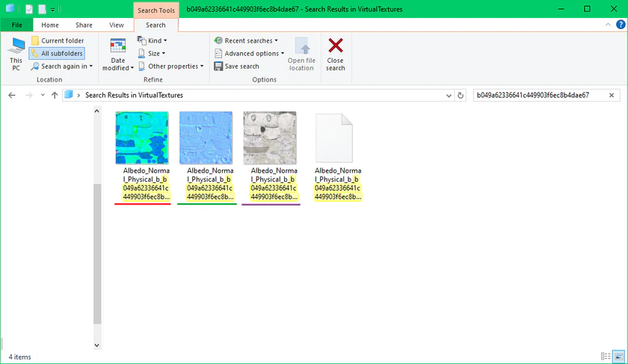Open the File menu tab
The height and width of the screenshot is (364, 628).
[x=16, y=25]
